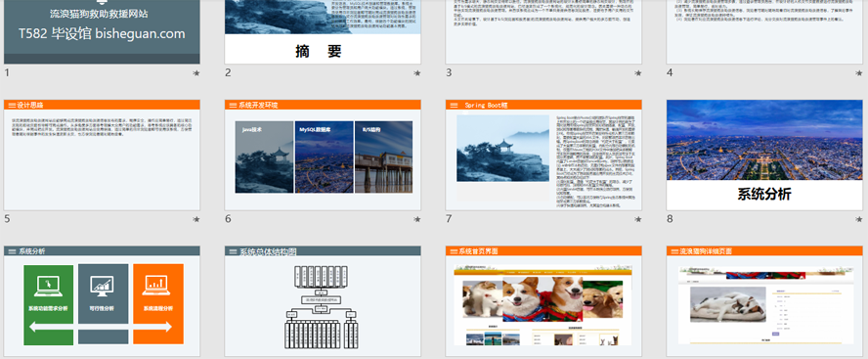Select the 系统总体结构图 slide thumbnail
Viewport: 868px width, 359px height.
click(323, 301)
